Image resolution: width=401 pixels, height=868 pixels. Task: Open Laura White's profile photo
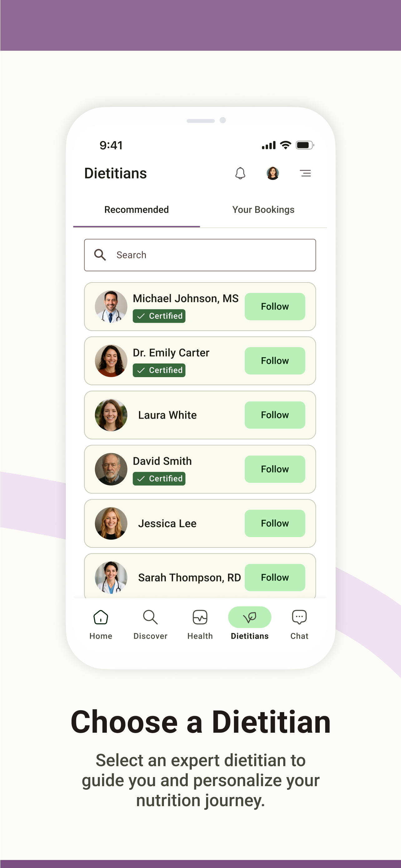tap(111, 415)
